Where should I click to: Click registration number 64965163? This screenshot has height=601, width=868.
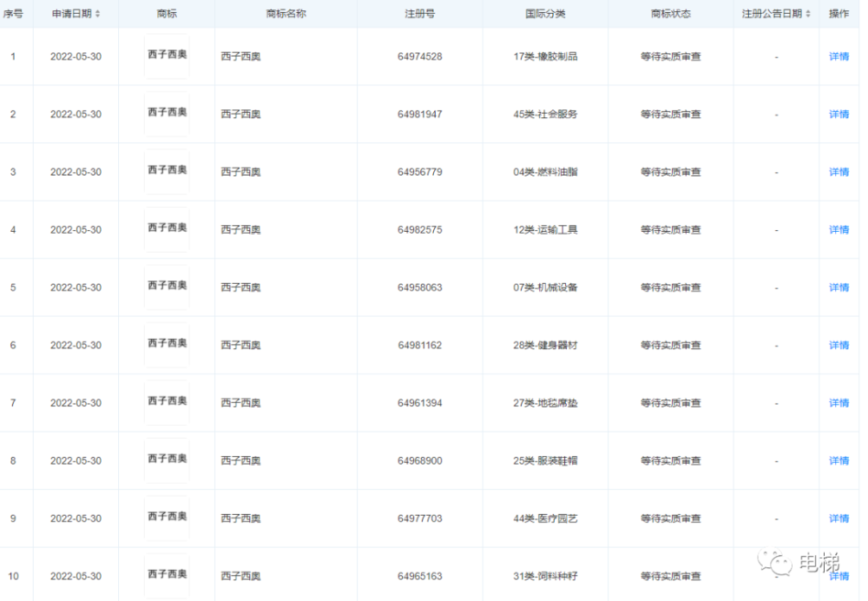[x=419, y=576]
